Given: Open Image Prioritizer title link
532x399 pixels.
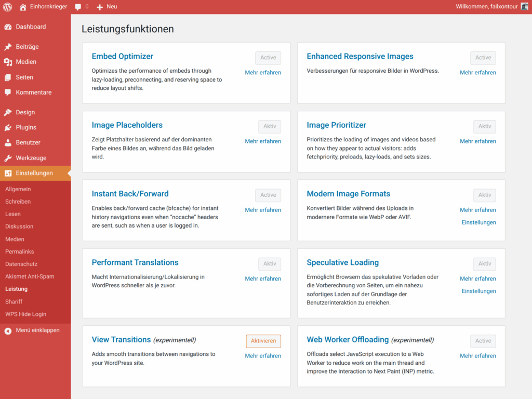Looking at the screenshot, I should (x=337, y=125).
